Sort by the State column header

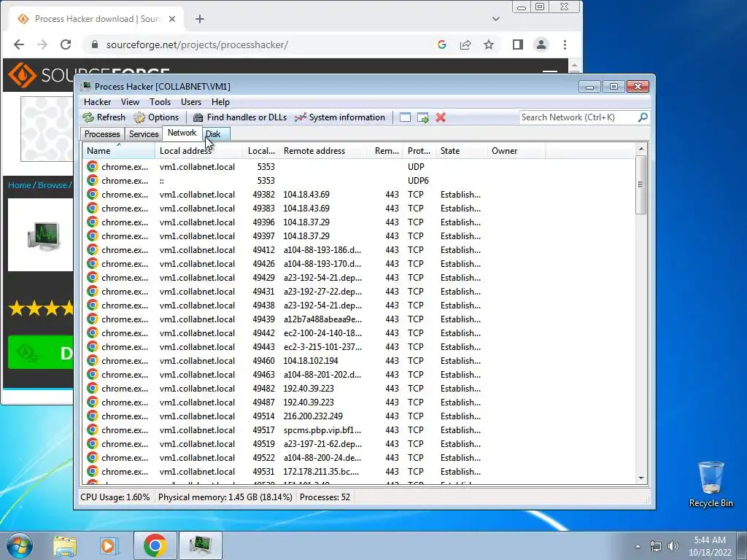[x=461, y=150]
